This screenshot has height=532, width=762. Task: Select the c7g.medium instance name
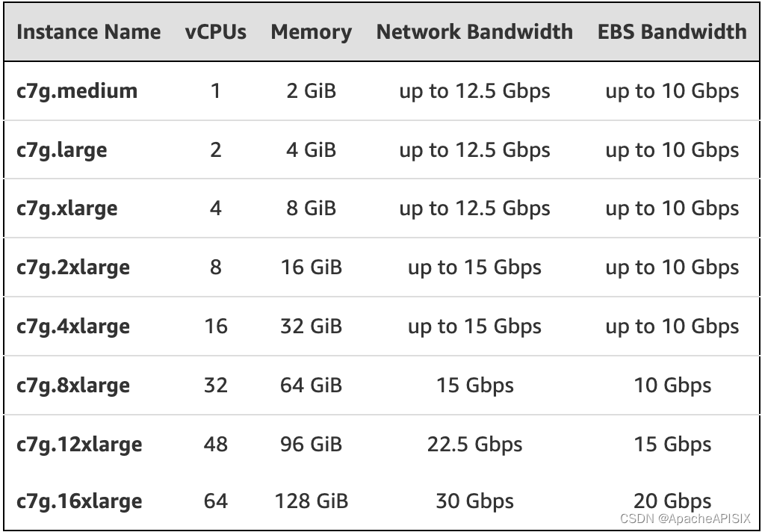(x=77, y=91)
